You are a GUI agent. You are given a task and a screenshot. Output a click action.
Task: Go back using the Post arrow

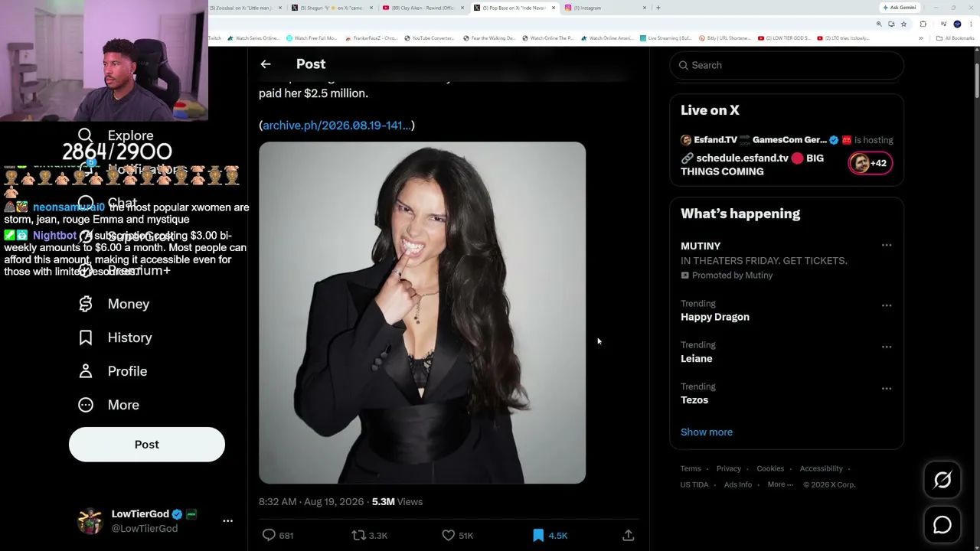click(266, 64)
